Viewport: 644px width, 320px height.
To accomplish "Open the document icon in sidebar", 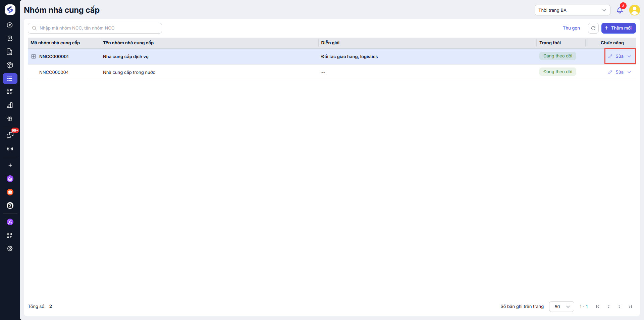I will tap(10, 52).
